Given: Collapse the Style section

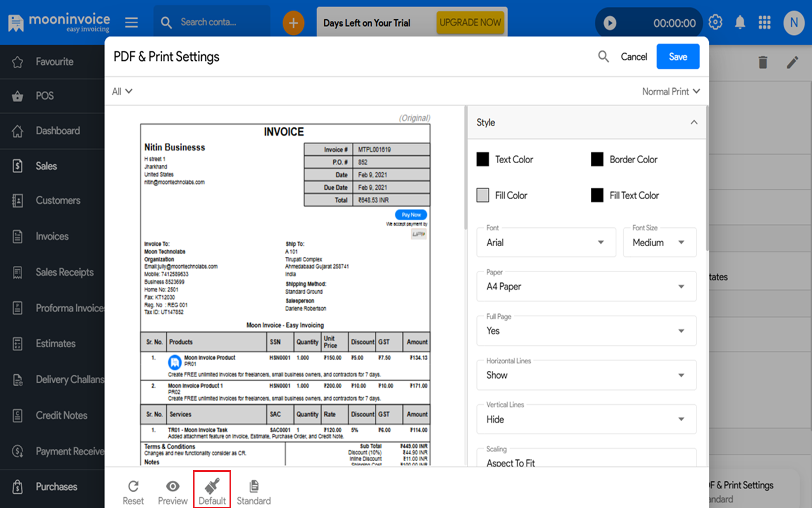Looking at the screenshot, I should pos(694,122).
